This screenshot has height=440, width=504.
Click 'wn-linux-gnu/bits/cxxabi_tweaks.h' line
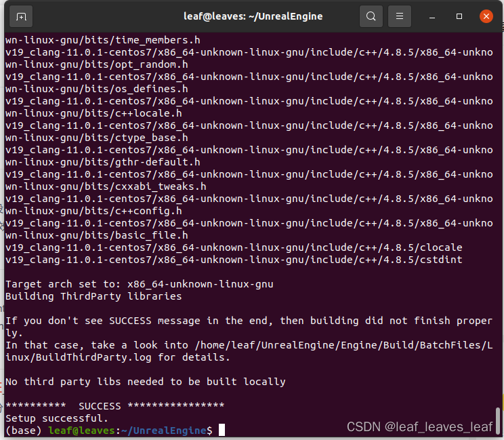point(106,186)
